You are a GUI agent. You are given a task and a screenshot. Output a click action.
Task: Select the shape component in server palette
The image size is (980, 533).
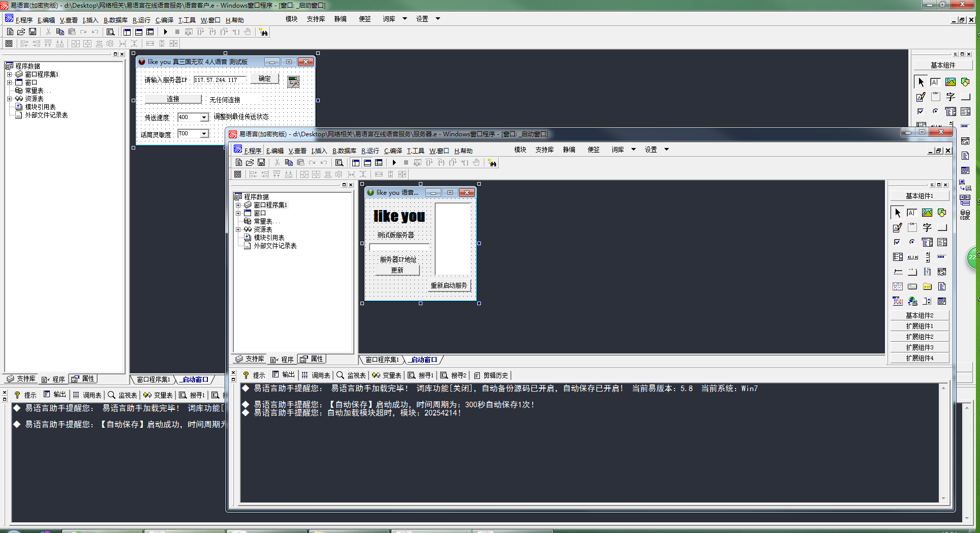tap(942, 213)
